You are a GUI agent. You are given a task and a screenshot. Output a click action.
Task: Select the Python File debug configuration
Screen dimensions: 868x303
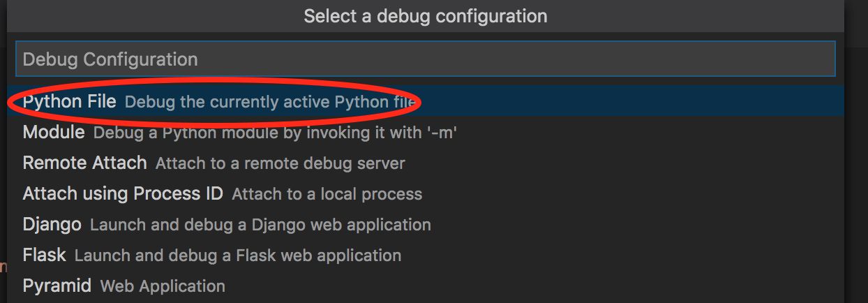point(70,101)
